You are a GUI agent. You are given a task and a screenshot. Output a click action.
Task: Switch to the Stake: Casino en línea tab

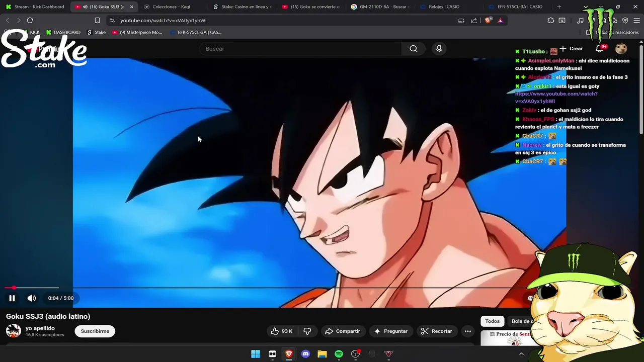point(242,7)
